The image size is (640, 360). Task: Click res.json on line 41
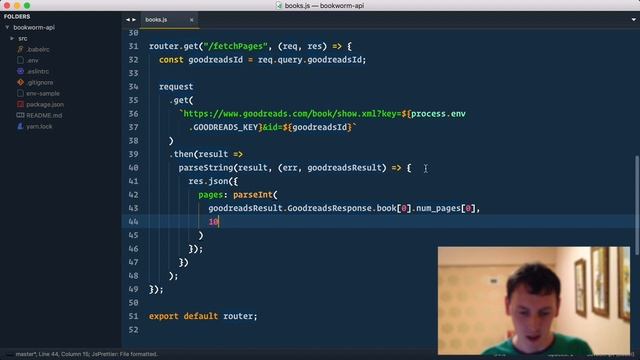(x=208, y=181)
